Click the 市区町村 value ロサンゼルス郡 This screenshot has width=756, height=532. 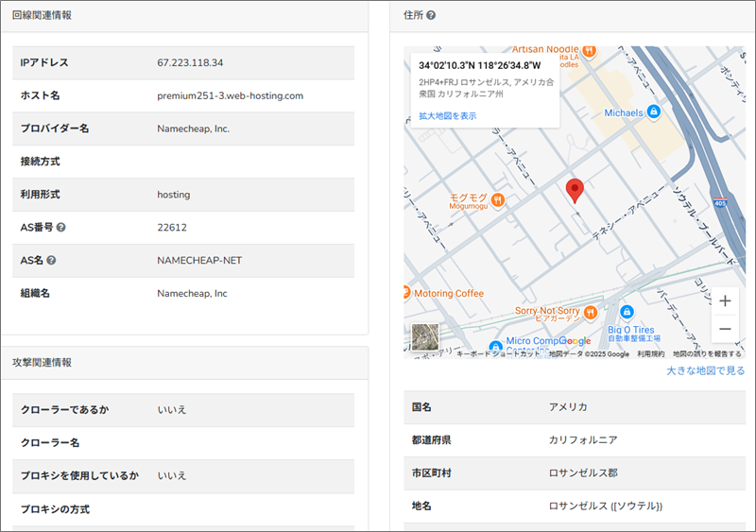583,473
